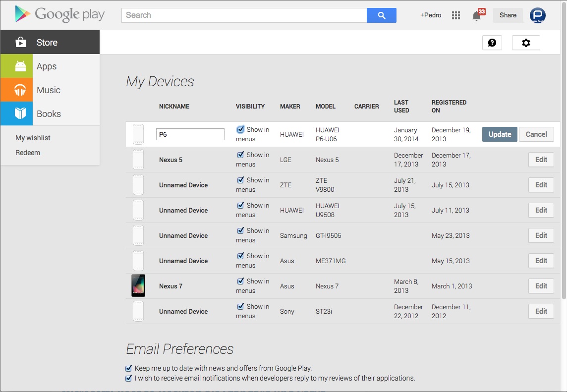Click the 'GT-I9505' model cell
Viewport: 567px width, 392px height.
click(x=328, y=235)
